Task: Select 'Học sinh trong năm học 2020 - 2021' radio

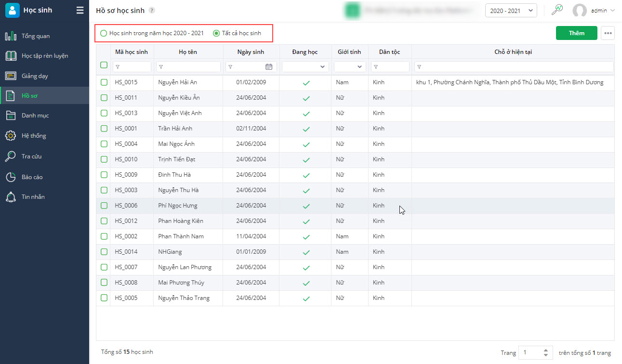Action: (104, 33)
